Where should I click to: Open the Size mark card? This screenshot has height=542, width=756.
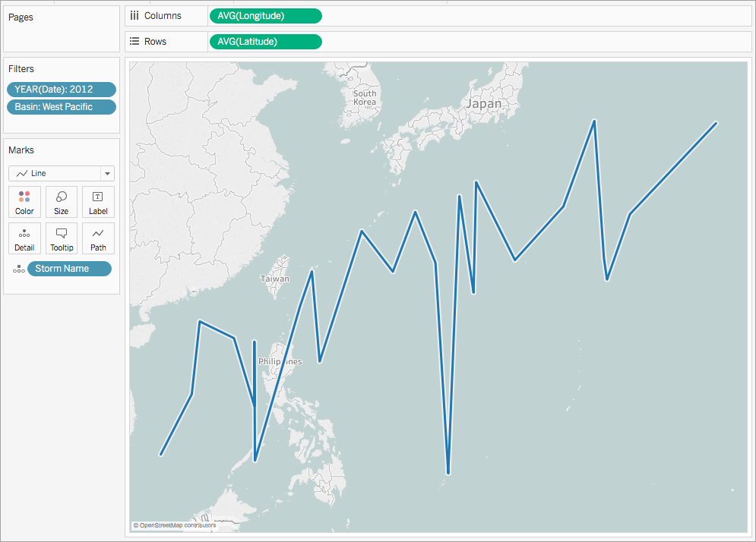[x=62, y=203]
